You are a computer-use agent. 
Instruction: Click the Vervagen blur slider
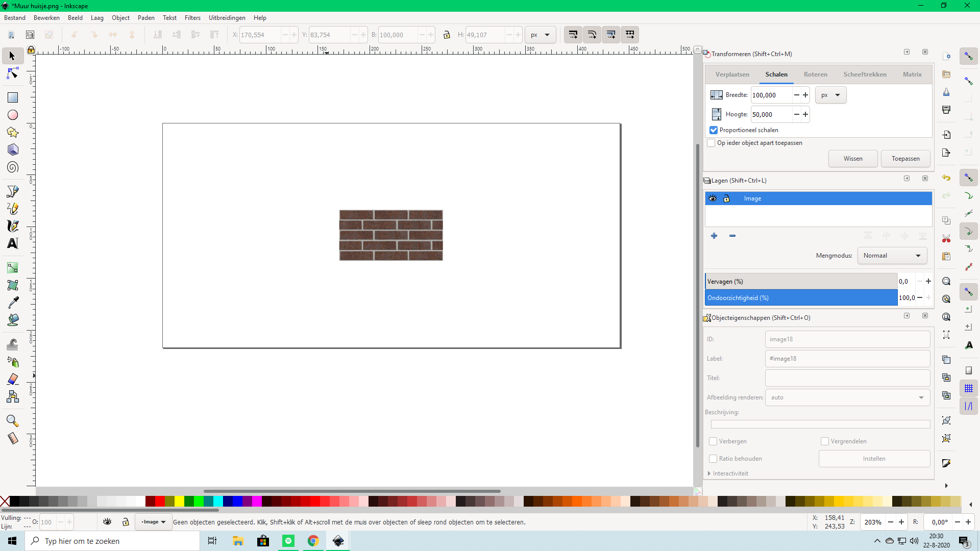801,282
